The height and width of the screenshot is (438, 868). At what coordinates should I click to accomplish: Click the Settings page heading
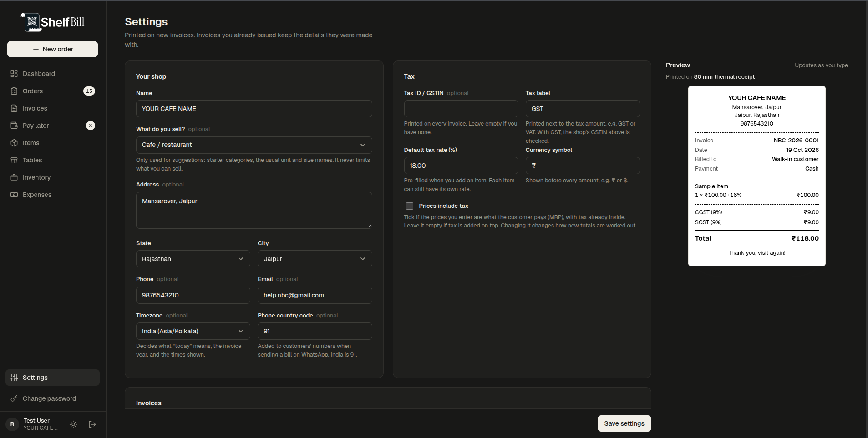click(146, 22)
